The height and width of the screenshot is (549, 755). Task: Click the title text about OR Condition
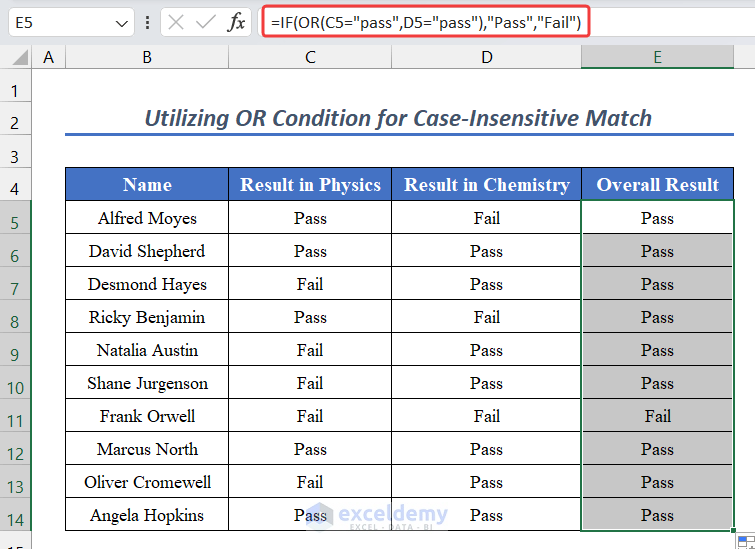[398, 118]
